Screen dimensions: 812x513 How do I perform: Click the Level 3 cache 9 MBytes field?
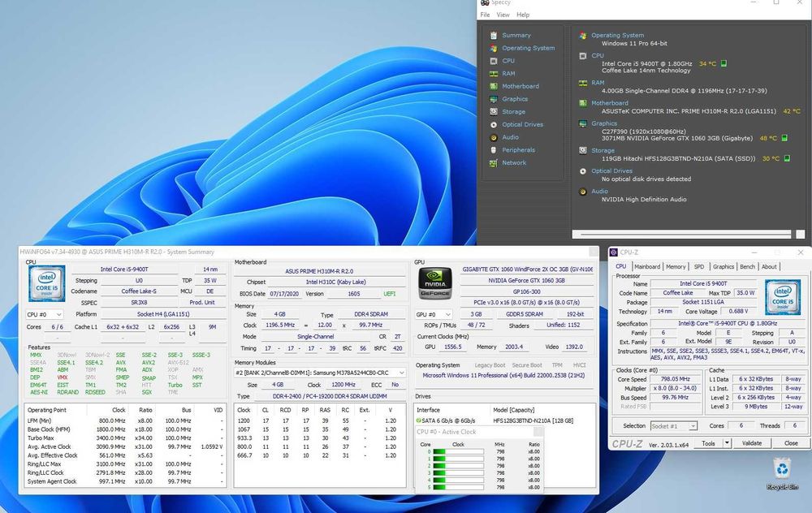click(x=756, y=407)
